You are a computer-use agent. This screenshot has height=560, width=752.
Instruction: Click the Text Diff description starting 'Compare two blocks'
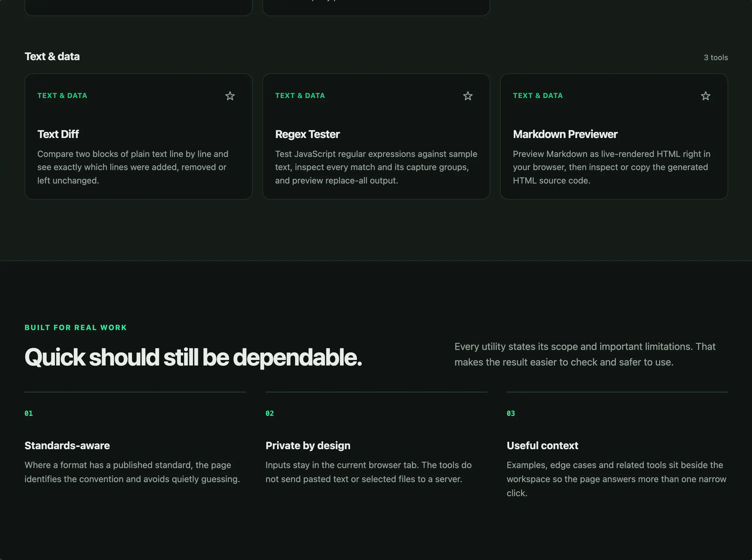(x=133, y=167)
